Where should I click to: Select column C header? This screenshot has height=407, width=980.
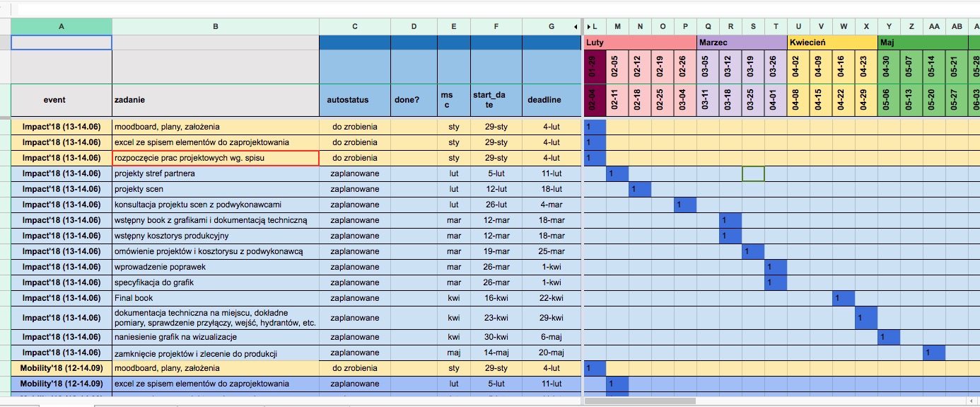(x=355, y=27)
